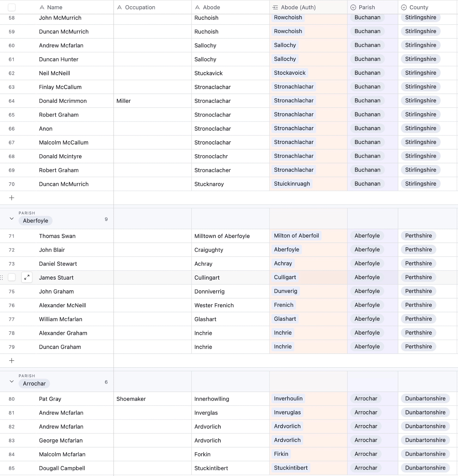Add a new record under the Aberfoyle group
This screenshot has width=458, height=476.
[x=12, y=361]
